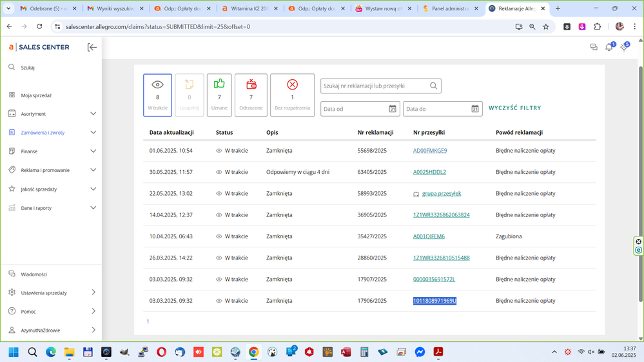
Task: Open Messenger from taskbar
Action: [420, 352]
